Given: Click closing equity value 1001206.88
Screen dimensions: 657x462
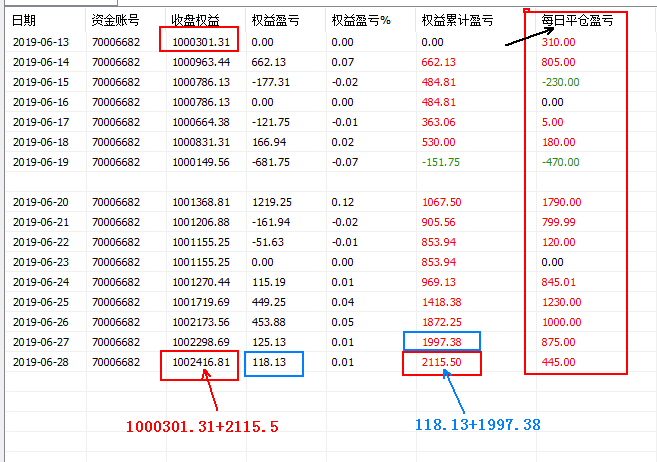Looking at the screenshot, I should pos(201,222).
